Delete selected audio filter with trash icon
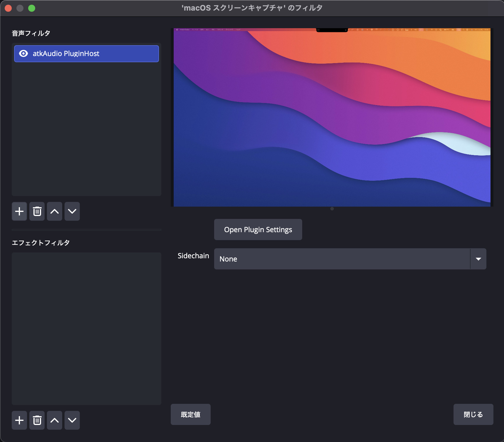The width and height of the screenshot is (504, 442). tap(37, 211)
